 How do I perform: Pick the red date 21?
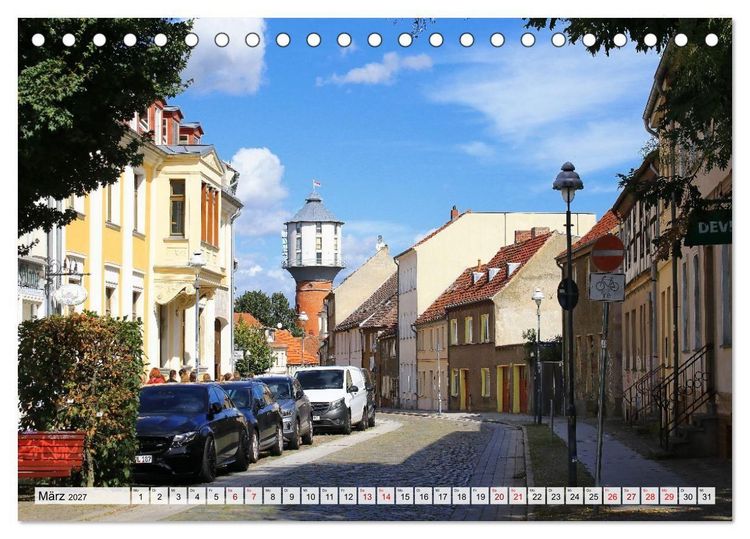pyautogui.click(x=518, y=495)
